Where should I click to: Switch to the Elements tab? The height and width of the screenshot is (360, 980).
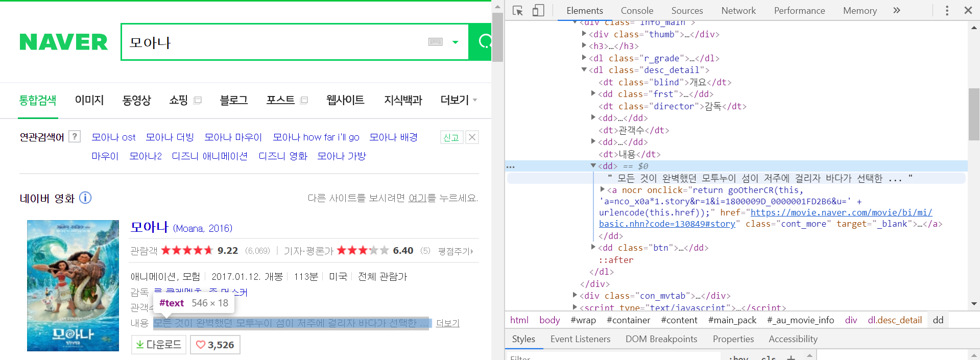(x=584, y=10)
